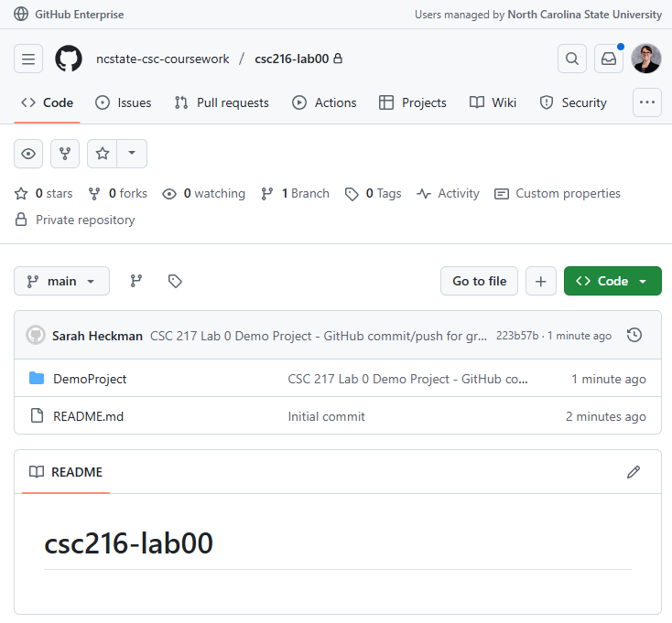The width and height of the screenshot is (672, 623).
Task: Expand the green Code clone dropdown
Action: 612,282
